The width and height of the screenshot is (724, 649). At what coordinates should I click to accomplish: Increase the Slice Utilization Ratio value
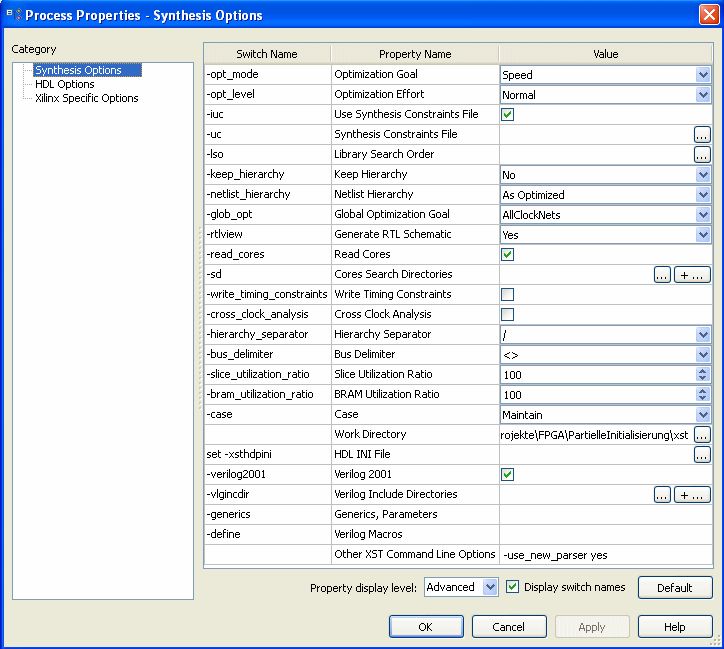pos(703,370)
